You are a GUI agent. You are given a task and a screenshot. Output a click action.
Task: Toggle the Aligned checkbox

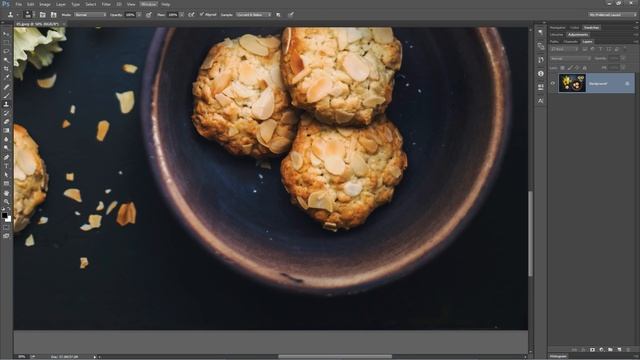[202, 14]
